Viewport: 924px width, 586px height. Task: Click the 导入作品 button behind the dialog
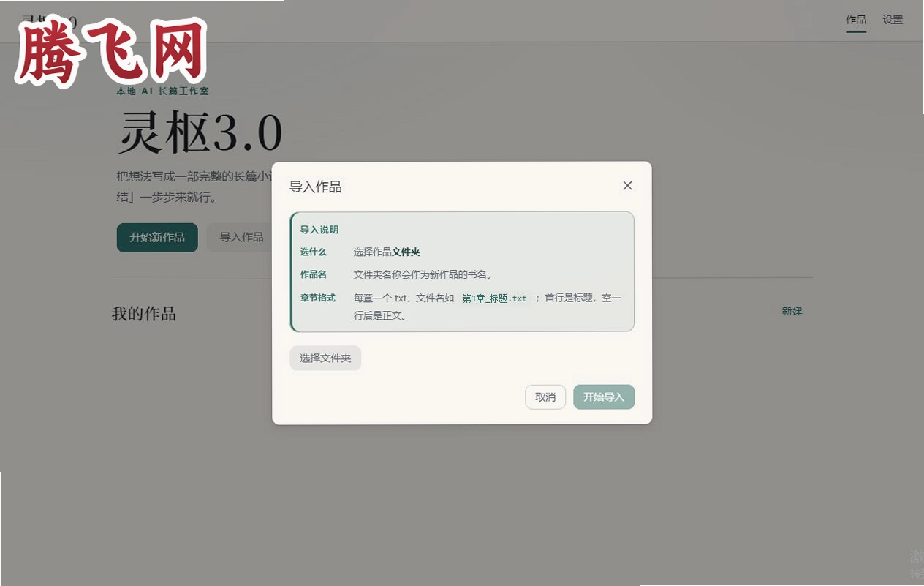click(241, 238)
